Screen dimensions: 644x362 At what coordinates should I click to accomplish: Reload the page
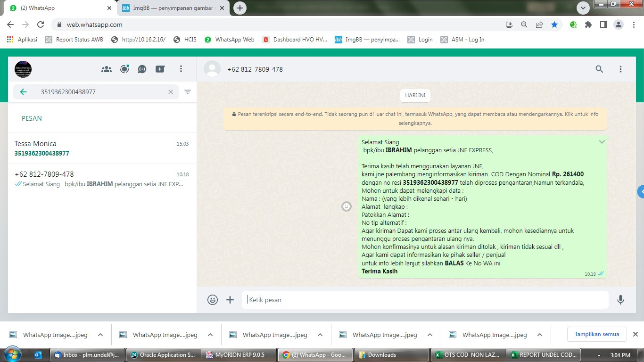41,25
